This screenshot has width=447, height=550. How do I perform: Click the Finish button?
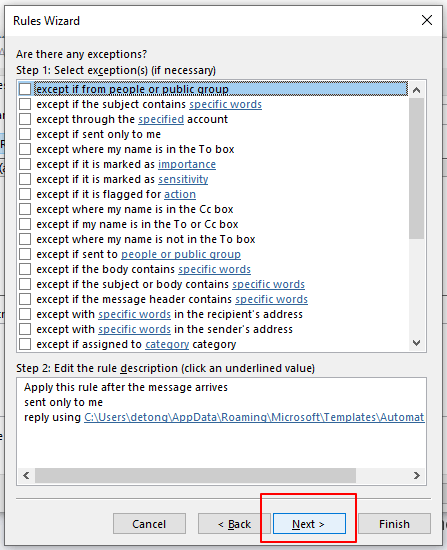394,524
